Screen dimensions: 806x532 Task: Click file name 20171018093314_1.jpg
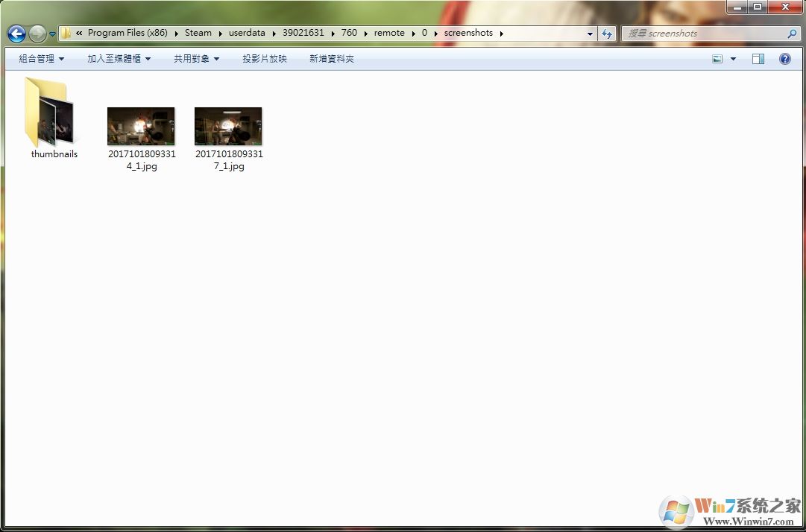pyautogui.click(x=142, y=160)
